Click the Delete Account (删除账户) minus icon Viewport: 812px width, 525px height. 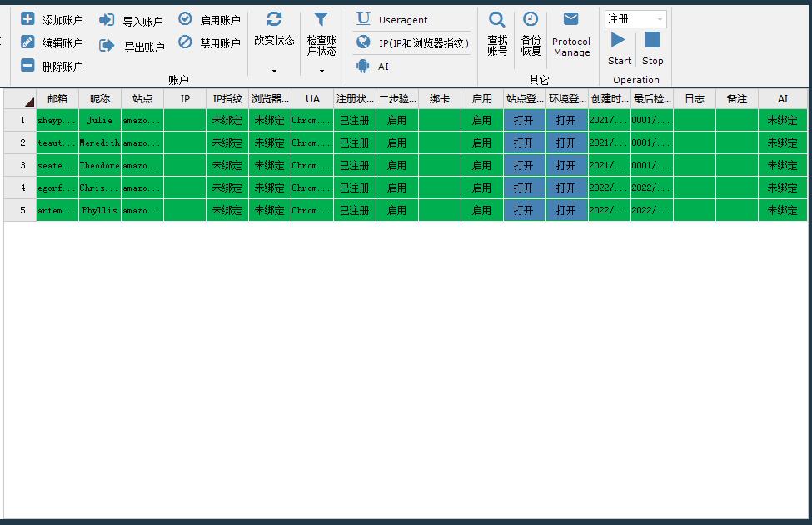(27, 65)
